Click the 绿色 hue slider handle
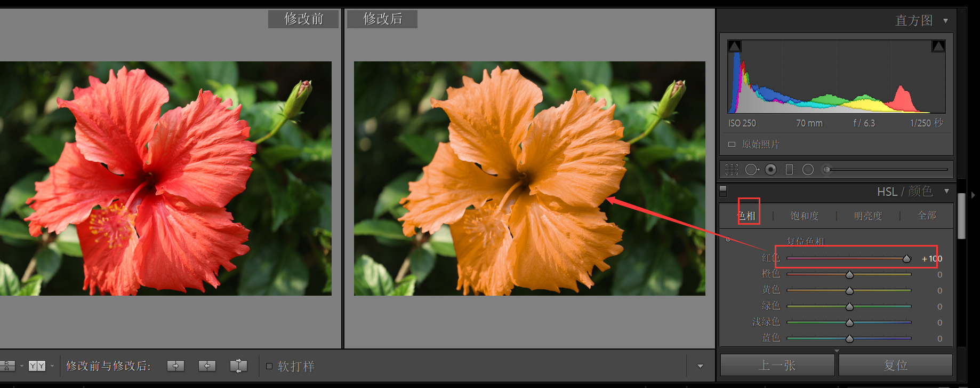Image resolution: width=980 pixels, height=388 pixels. pyautogui.click(x=849, y=306)
